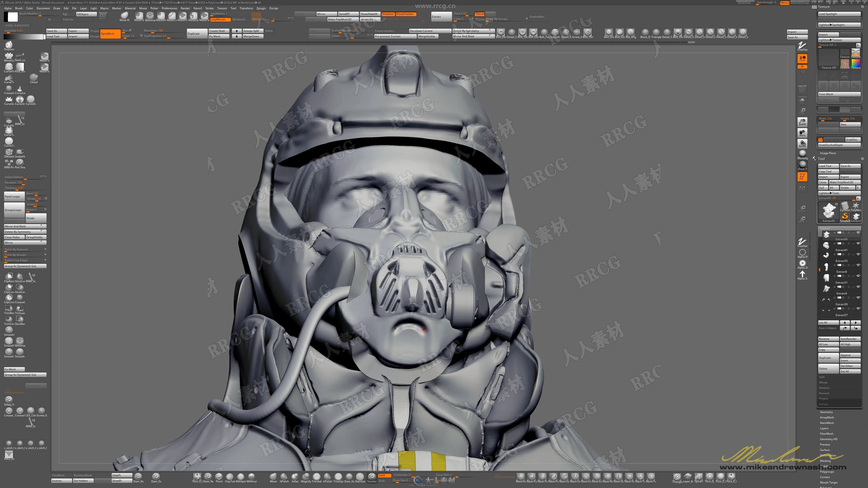Click the Rotate navigation icon
The height and width of the screenshot is (488, 868).
click(802, 143)
